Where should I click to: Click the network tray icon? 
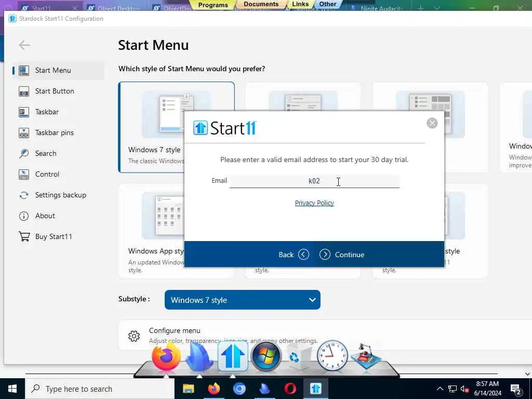click(453, 389)
